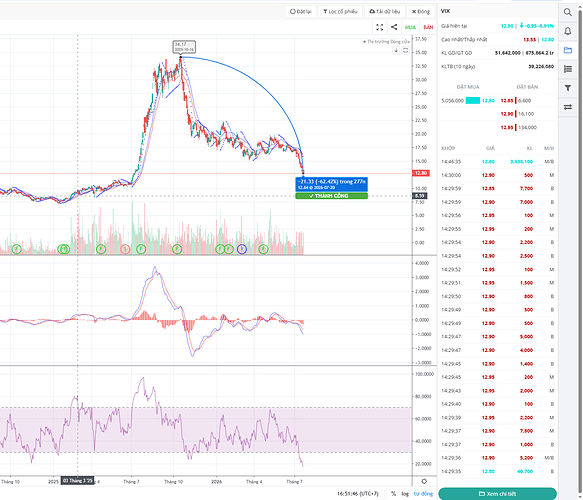Click the 40,700 trade volume at 14:29:35
This screenshot has width=583, height=500.
525,471
